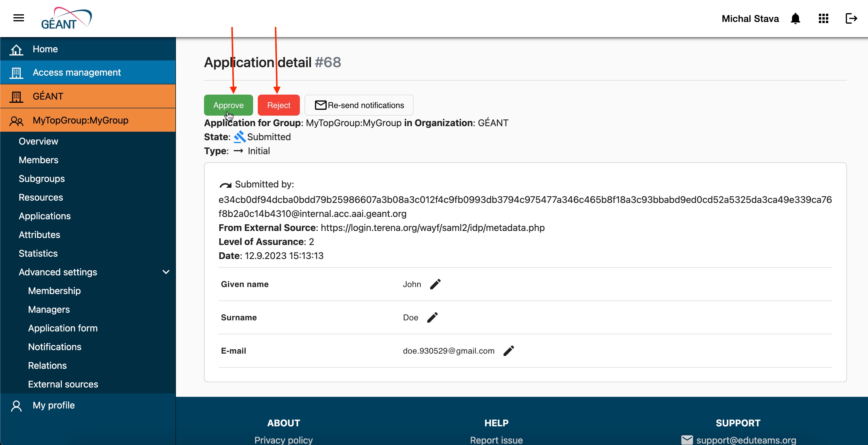Open Attributes page
868x445 pixels.
point(39,235)
